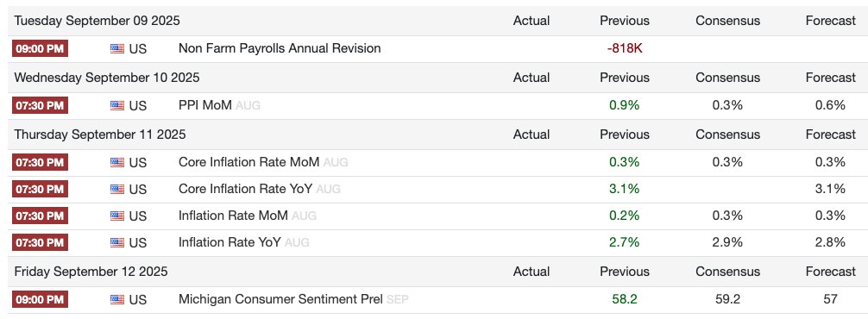The height and width of the screenshot is (319, 868).
Task: Open Core Inflation Rate MoM event
Action: point(248,162)
